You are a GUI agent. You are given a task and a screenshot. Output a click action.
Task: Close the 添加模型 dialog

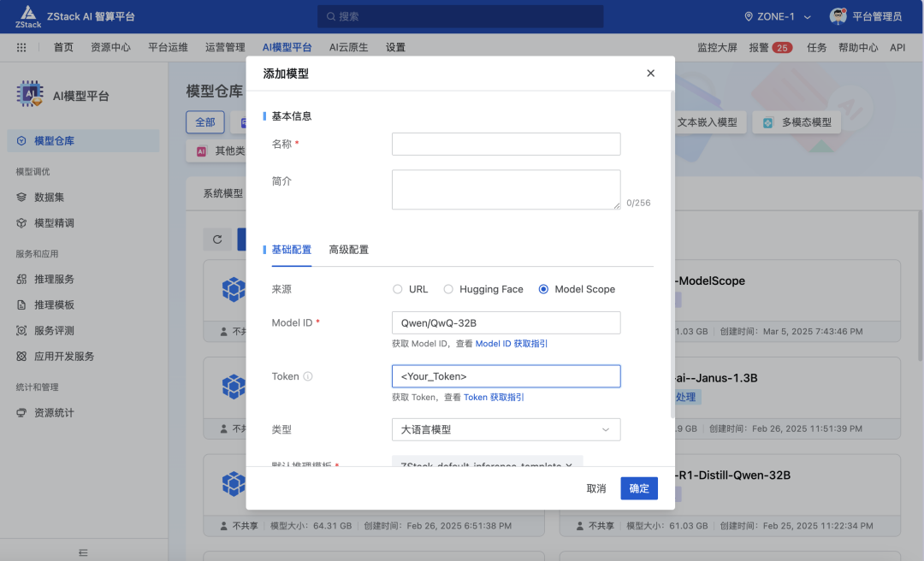pos(650,73)
